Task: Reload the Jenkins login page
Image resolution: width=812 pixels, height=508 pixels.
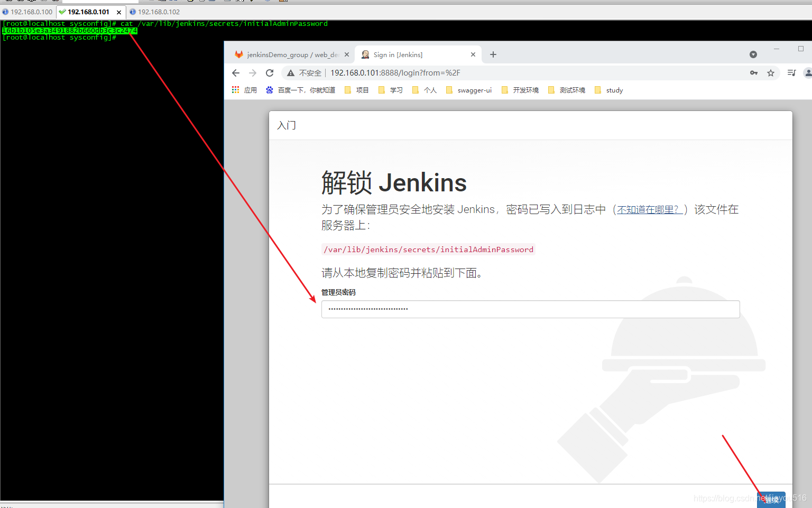Action: [x=270, y=73]
